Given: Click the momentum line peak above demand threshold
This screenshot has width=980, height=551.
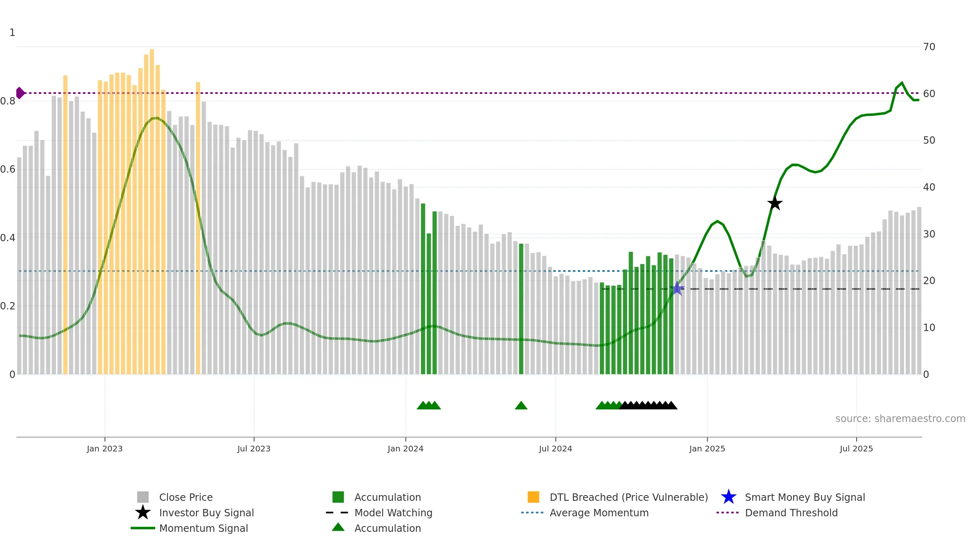Looking at the screenshot, I should coord(902,83).
